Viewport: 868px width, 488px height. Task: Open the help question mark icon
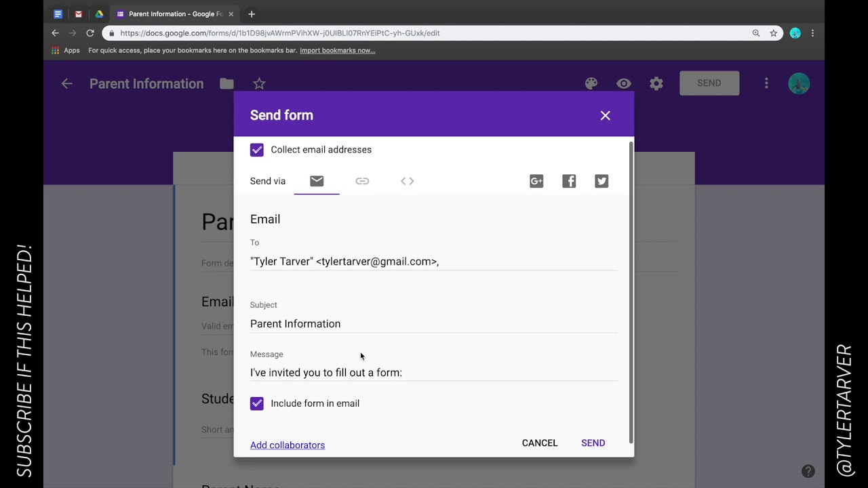click(808, 471)
